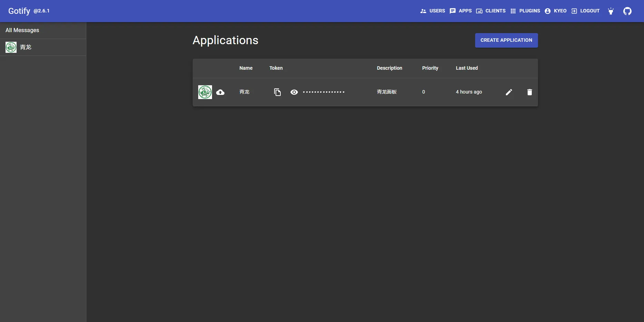Click the masked token dots

pyautogui.click(x=324, y=92)
